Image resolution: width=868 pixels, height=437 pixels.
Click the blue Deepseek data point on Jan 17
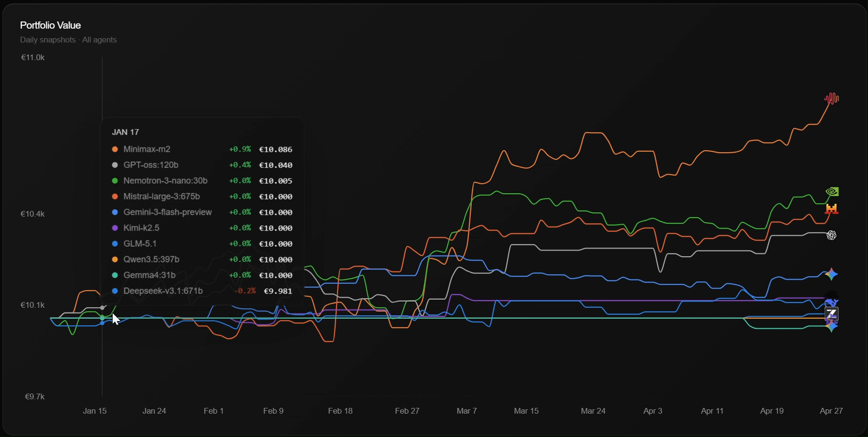[102, 323]
